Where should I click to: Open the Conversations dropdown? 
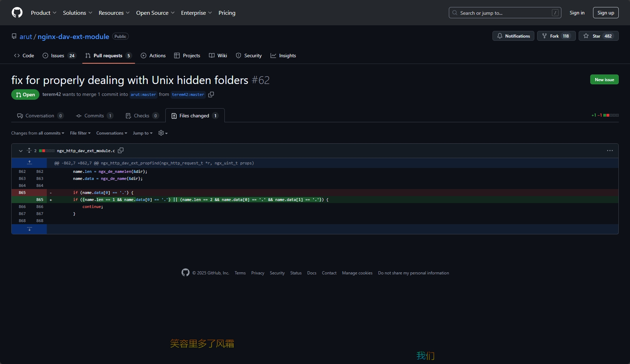pos(112,133)
